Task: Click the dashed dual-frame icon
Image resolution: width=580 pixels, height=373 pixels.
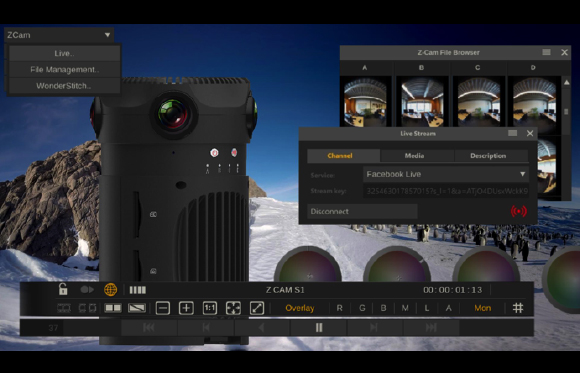Action: [88, 308]
